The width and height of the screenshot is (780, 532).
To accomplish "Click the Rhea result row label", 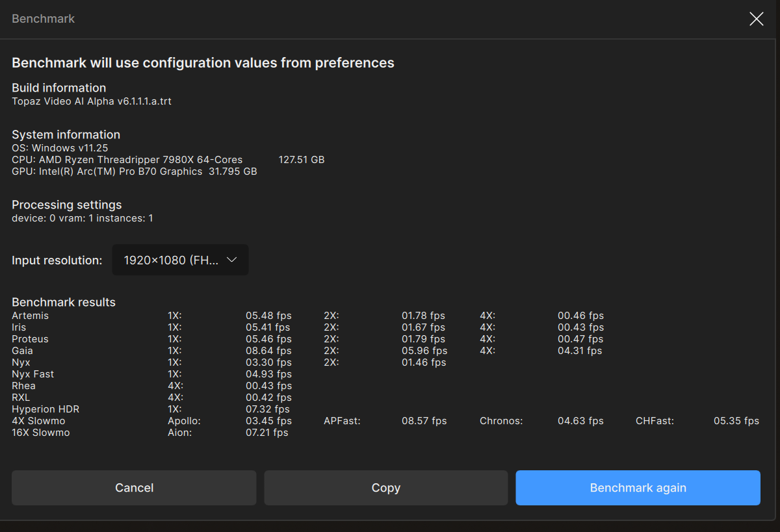I will coord(23,386).
